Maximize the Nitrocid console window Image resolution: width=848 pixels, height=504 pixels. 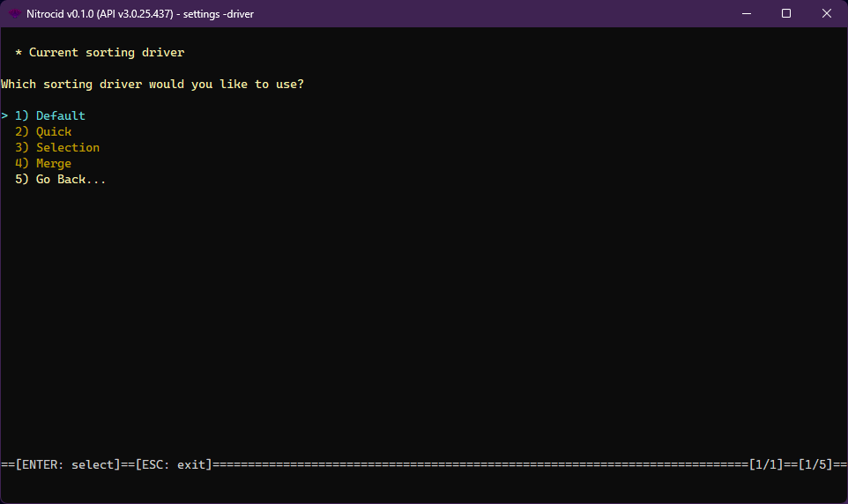point(786,13)
